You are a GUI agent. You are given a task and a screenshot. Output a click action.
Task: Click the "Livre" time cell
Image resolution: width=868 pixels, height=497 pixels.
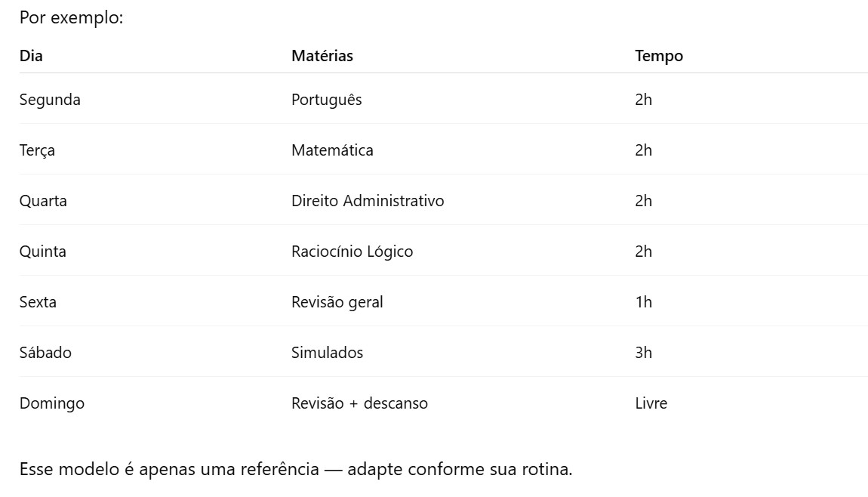(651, 403)
